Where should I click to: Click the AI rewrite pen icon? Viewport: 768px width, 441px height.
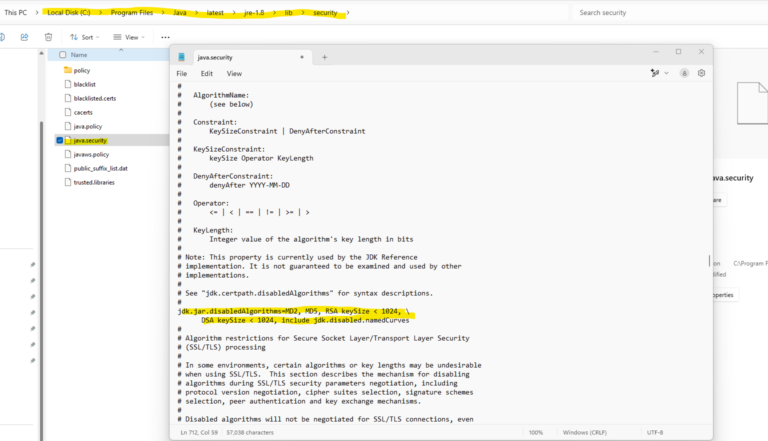click(657, 73)
